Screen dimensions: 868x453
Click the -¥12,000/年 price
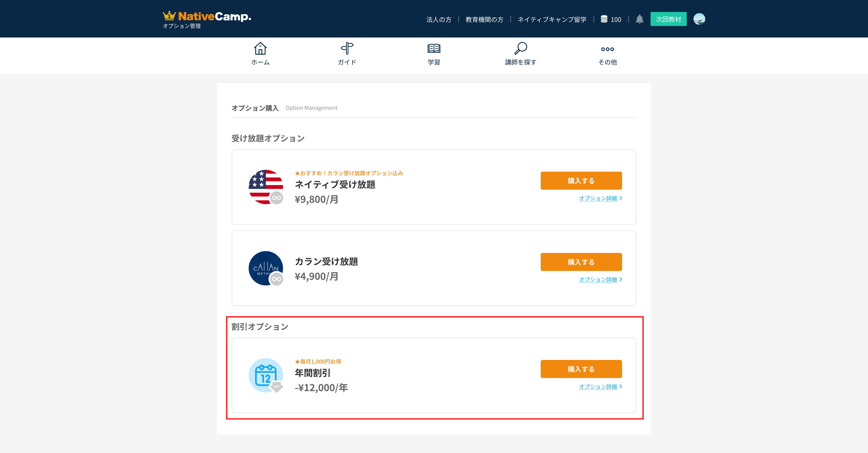coord(321,388)
